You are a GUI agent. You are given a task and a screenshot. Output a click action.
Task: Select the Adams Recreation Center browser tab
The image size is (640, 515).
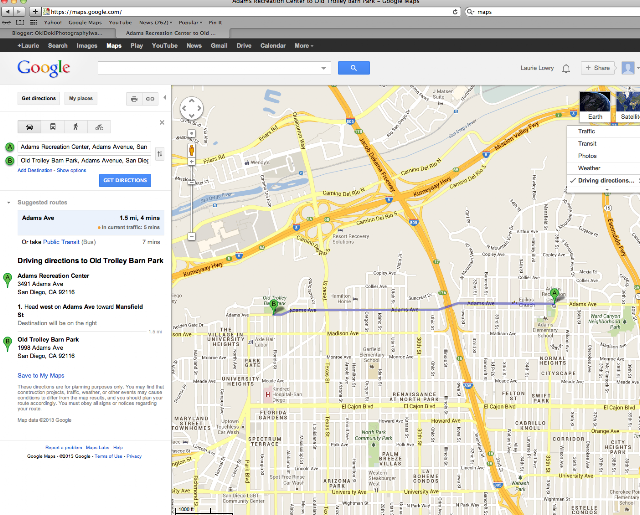pyautogui.click(x=170, y=33)
